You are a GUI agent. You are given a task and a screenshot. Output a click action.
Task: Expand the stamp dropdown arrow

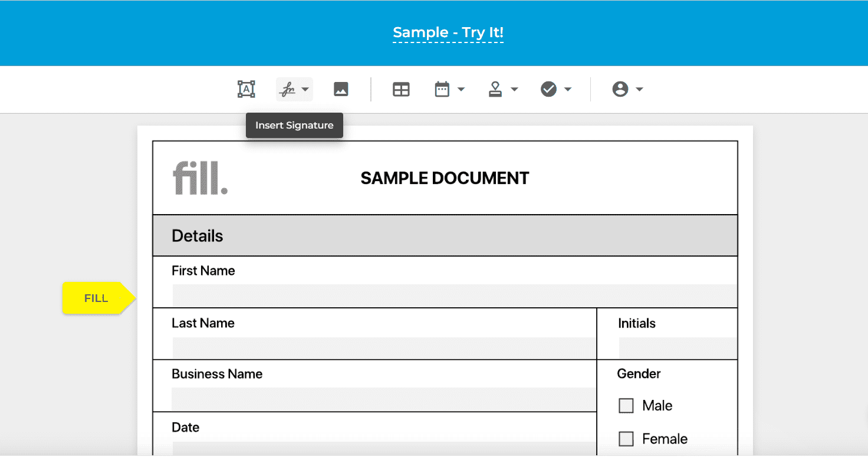[514, 90]
